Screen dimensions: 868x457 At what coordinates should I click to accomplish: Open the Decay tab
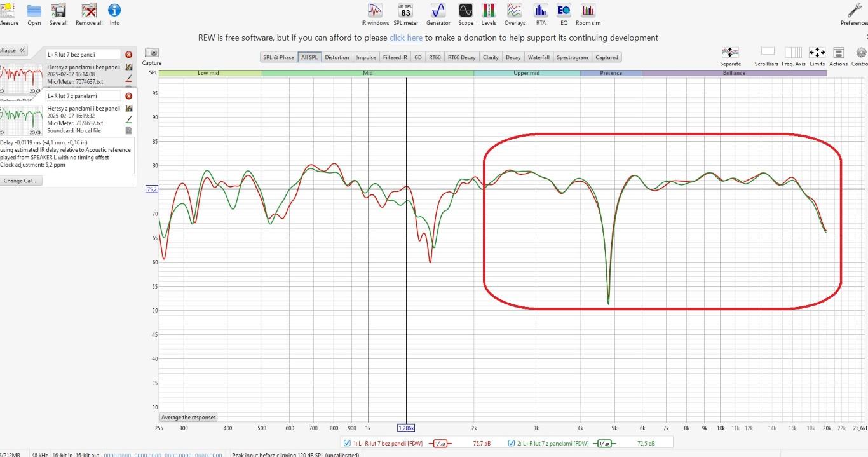513,57
